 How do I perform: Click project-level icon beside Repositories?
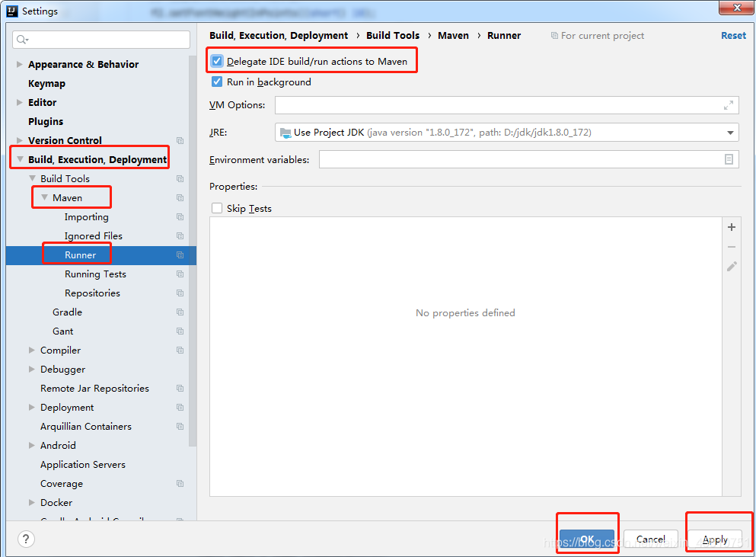[180, 293]
